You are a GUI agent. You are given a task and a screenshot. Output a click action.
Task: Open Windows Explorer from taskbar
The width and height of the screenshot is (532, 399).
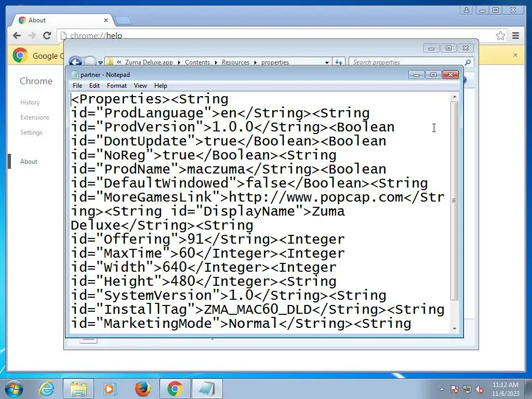pyautogui.click(x=78, y=389)
